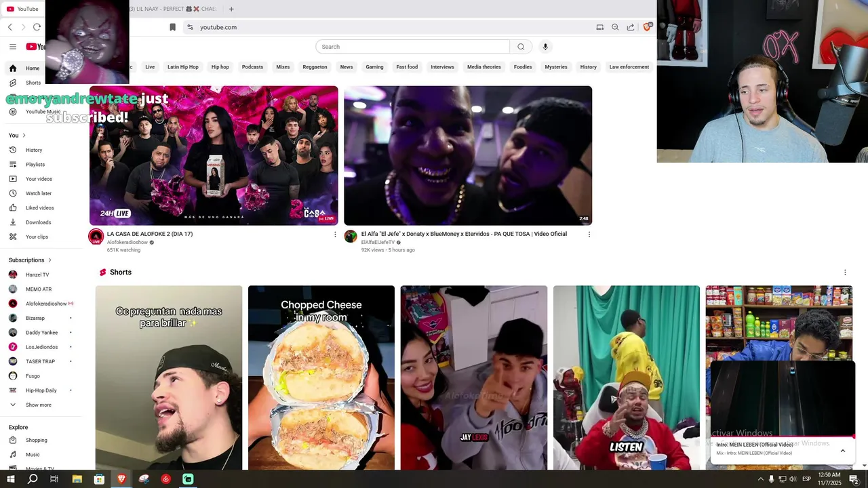
Task: Click the magnifier search button next to the search box
Action: (521, 47)
